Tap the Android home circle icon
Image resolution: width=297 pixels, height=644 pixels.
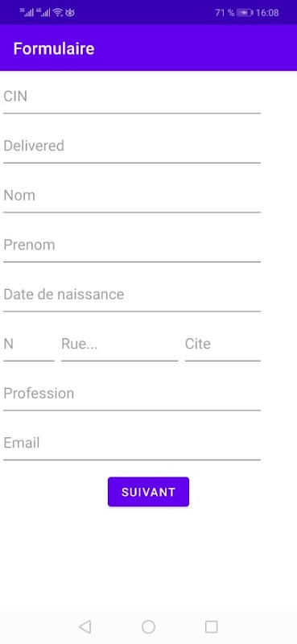(x=148, y=627)
